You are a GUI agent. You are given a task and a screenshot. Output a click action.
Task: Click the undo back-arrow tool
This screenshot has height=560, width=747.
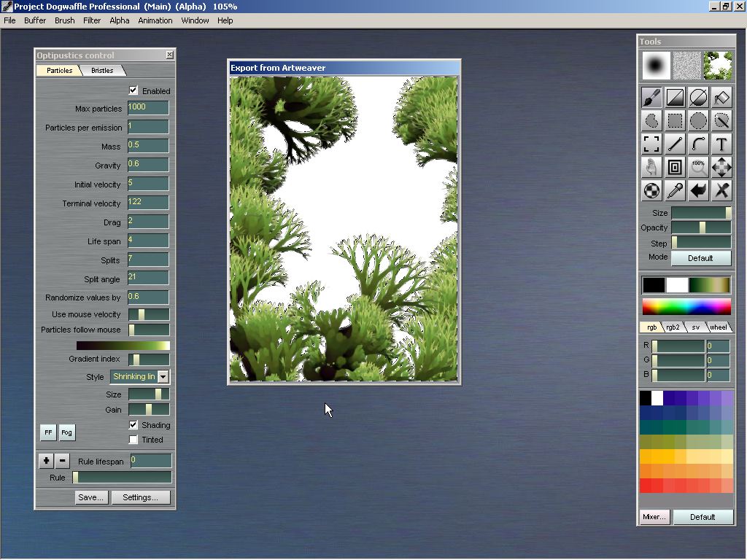[698, 190]
